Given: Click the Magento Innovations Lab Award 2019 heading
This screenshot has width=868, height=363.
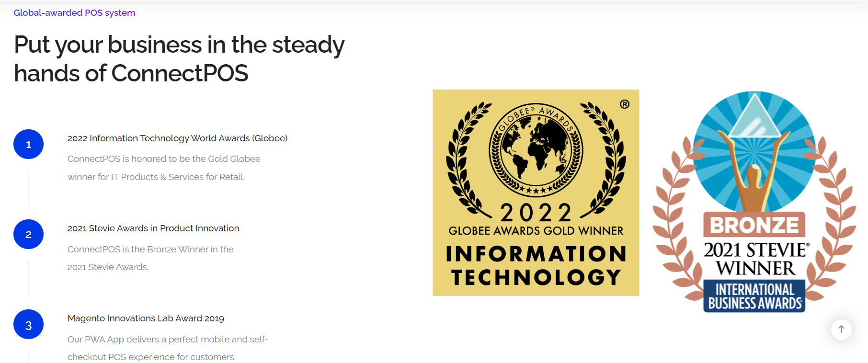Looking at the screenshot, I should coord(146,318).
